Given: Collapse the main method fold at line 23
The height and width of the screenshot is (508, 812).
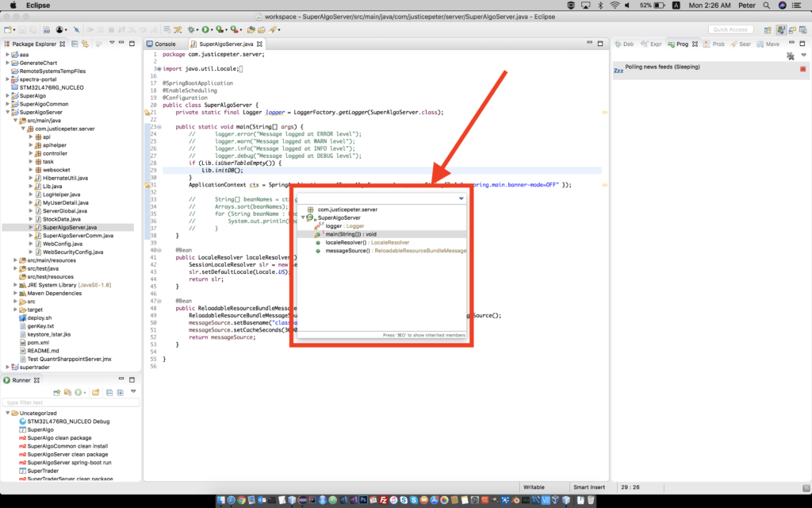Looking at the screenshot, I should 159,126.
